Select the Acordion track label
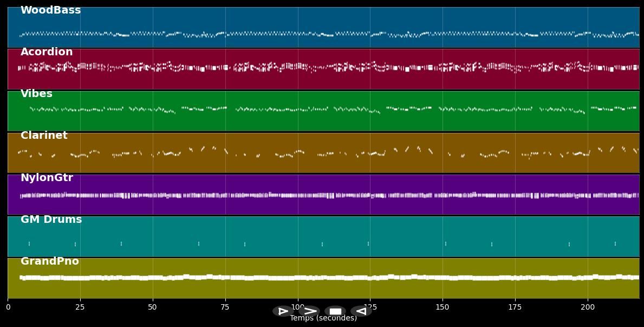Viewport: 644px width, 327px height. pos(47,52)
